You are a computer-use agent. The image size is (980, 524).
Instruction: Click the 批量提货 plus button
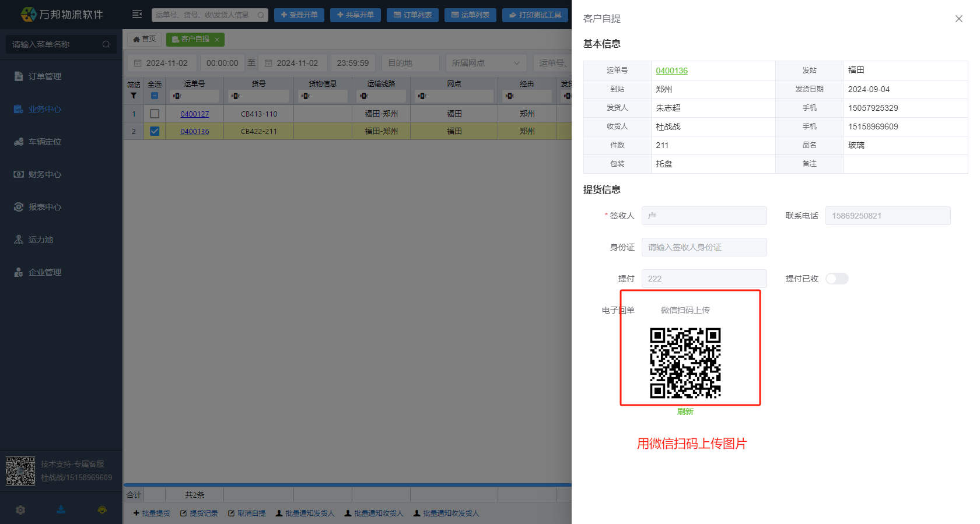(x=152, y=514)
